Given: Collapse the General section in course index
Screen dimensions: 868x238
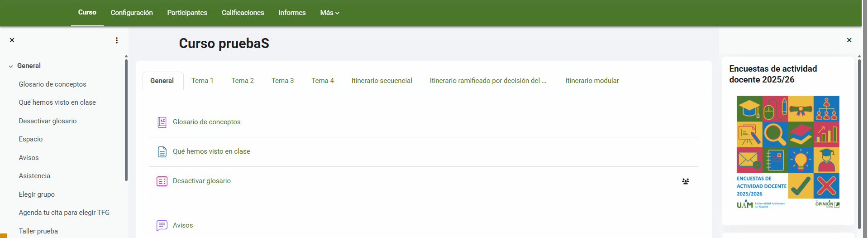Looking at the screenshot, I should pos(11,66).
